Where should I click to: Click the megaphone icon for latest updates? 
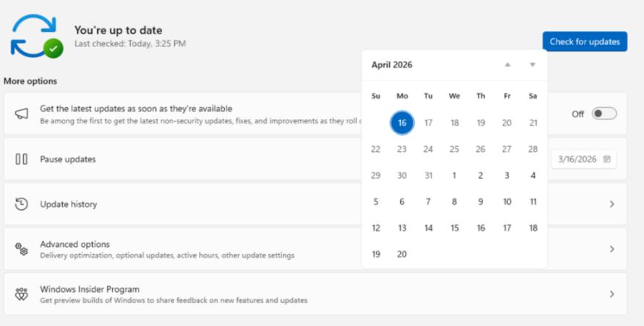click(x=22, y=114)
